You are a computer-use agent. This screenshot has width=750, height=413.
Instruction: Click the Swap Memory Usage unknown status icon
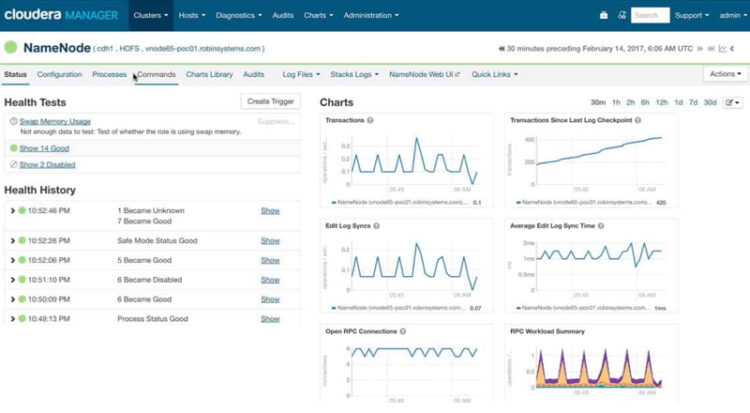[x=13, y=122]
